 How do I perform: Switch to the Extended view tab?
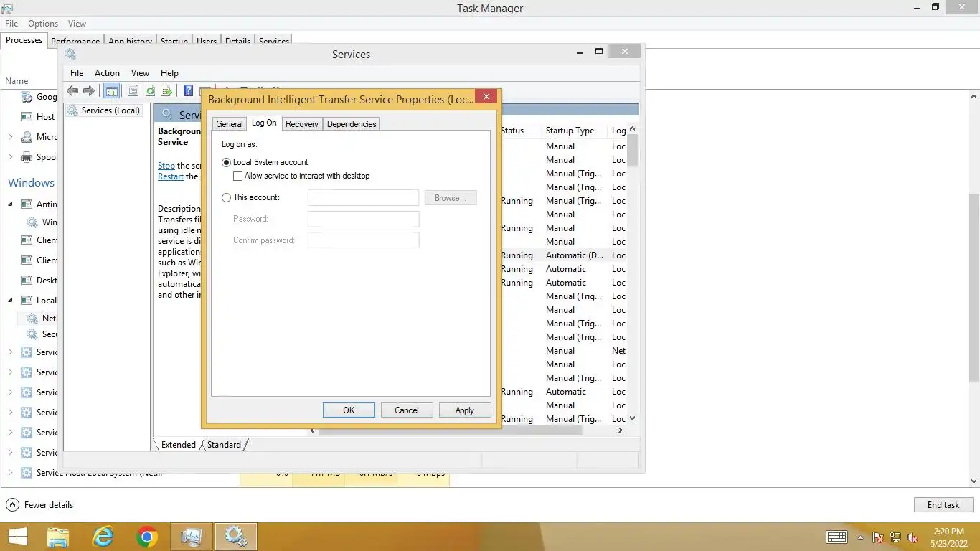(179, 445)
